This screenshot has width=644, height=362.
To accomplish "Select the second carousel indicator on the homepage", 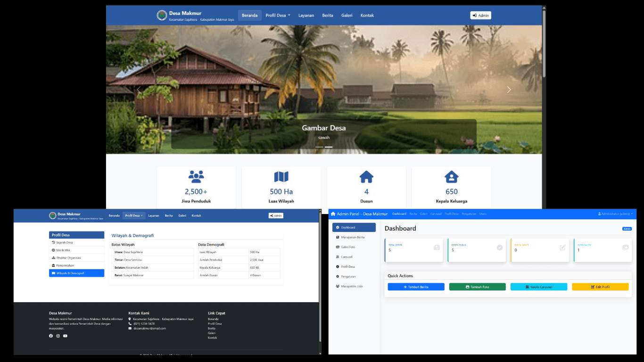I will coord(329,147).
